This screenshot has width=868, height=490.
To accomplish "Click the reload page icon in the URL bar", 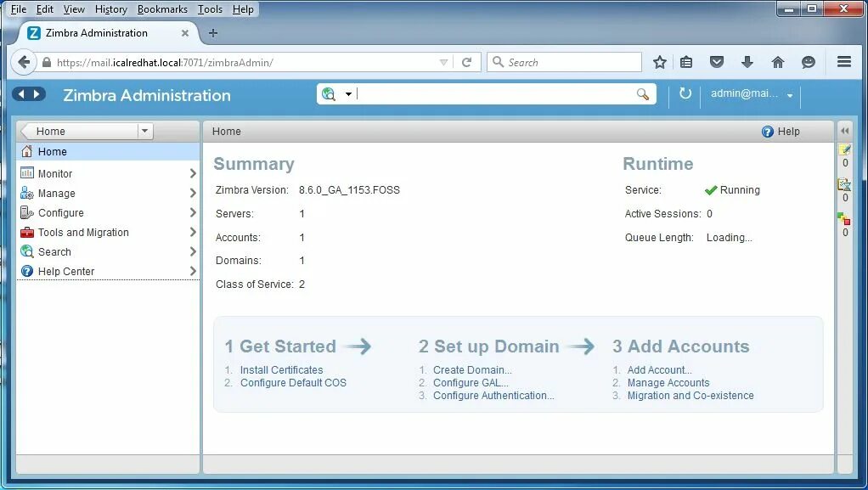I will click(466, 62).
